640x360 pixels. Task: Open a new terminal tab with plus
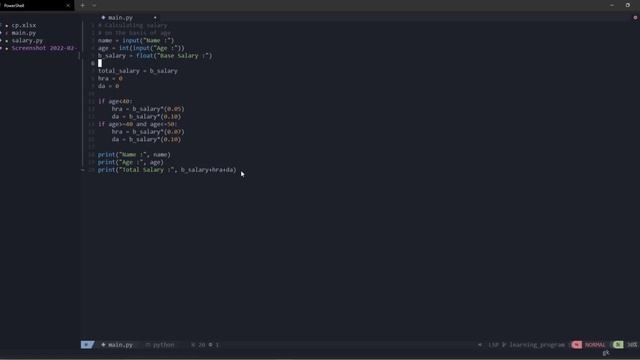82,5
